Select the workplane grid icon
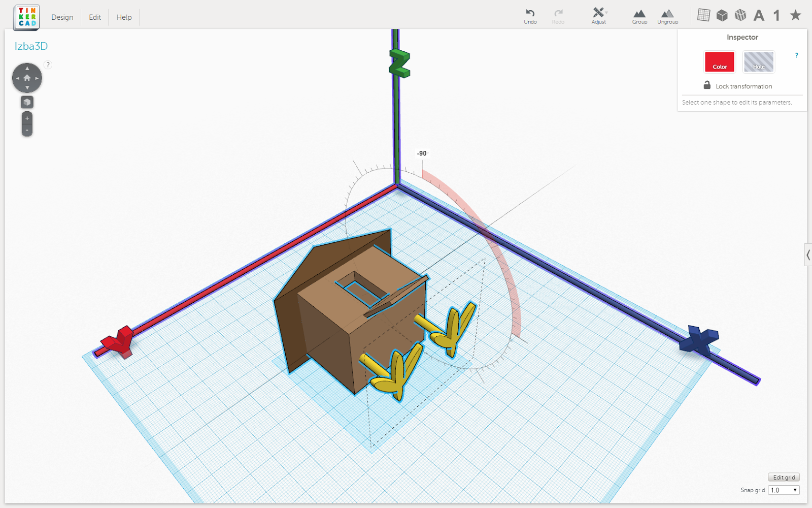The width and height of the screenshot is (812, 508). click(x=703, y=15)
